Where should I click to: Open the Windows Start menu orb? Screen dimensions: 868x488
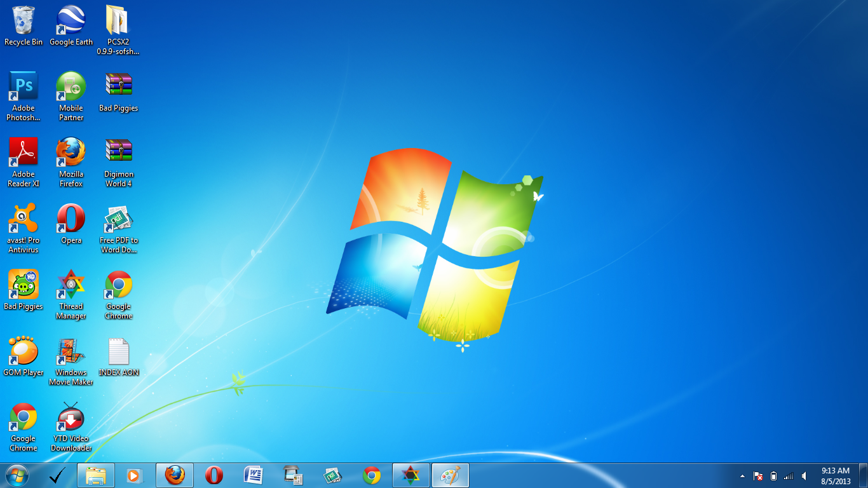[17, 475]
